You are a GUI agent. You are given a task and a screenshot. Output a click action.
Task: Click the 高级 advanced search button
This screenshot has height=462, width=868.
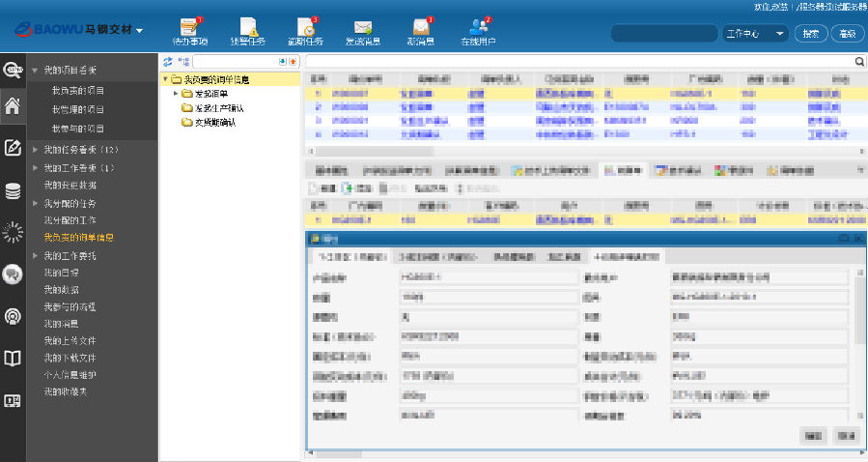pyautogui.click(x=847, y=34)
